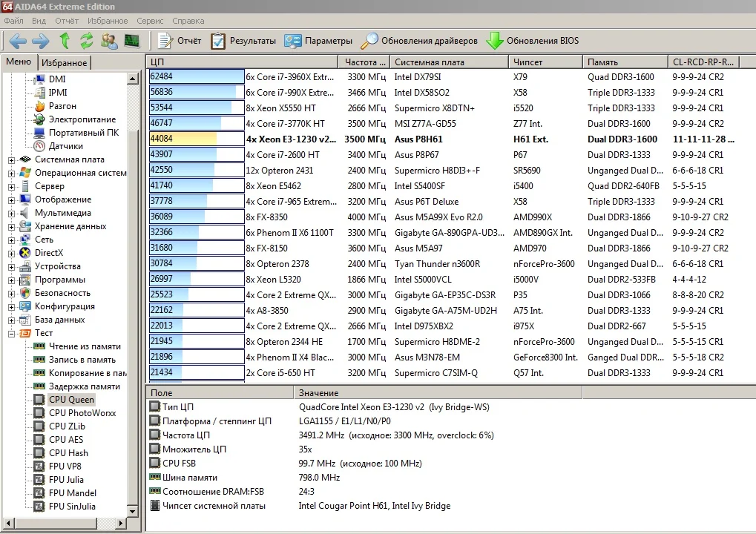Click the Forward navigation arrow icon

(40, 41)
